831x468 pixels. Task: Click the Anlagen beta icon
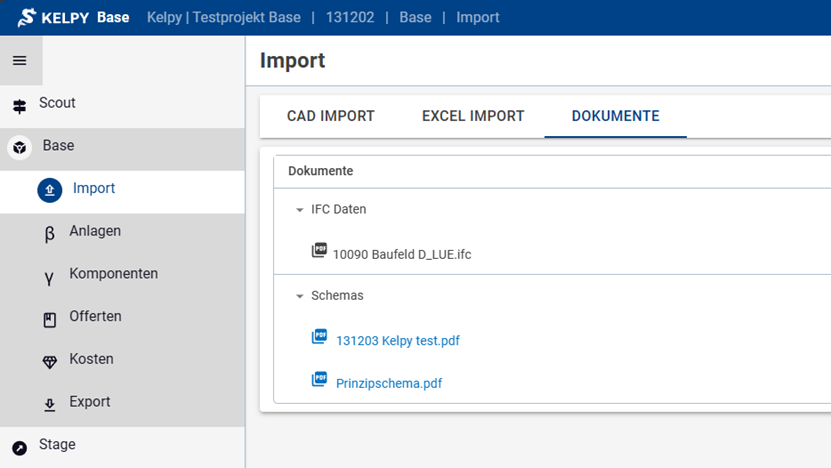50,233
